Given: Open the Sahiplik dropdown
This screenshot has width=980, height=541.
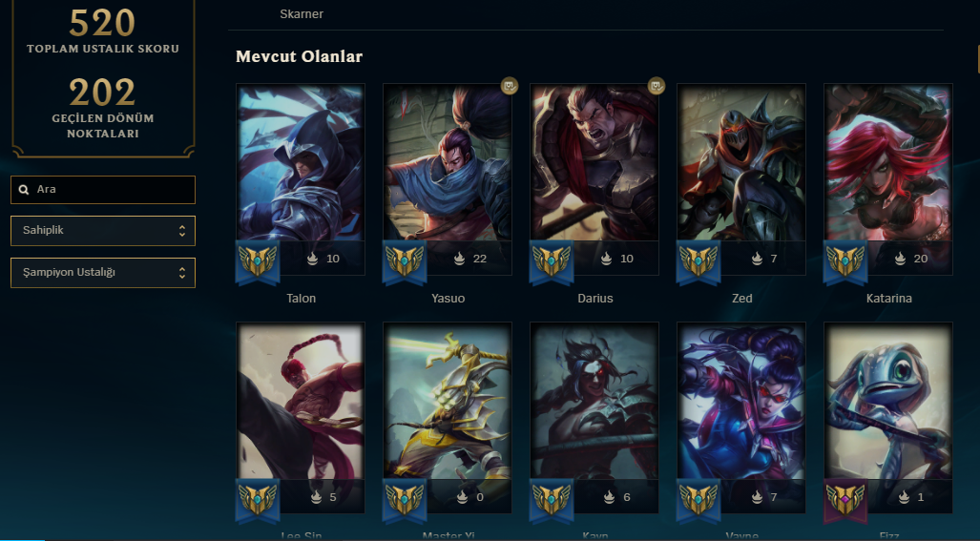Looking at the screenshot, I should click(103, 231).
